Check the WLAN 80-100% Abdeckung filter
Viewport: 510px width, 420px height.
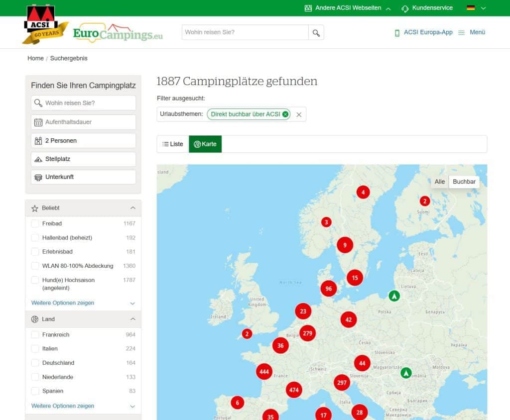coord(35,266)
